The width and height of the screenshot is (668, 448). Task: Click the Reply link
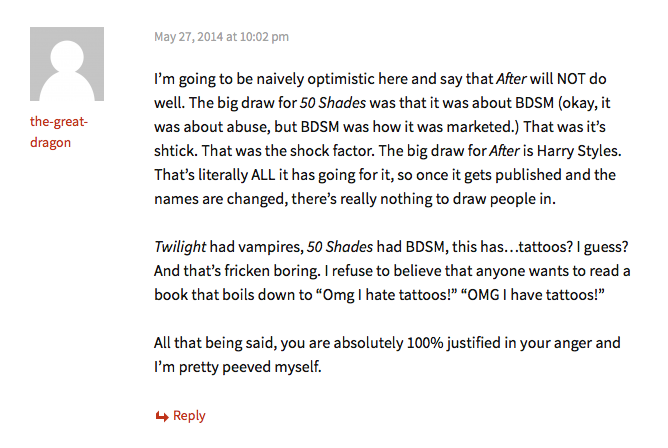189,416
